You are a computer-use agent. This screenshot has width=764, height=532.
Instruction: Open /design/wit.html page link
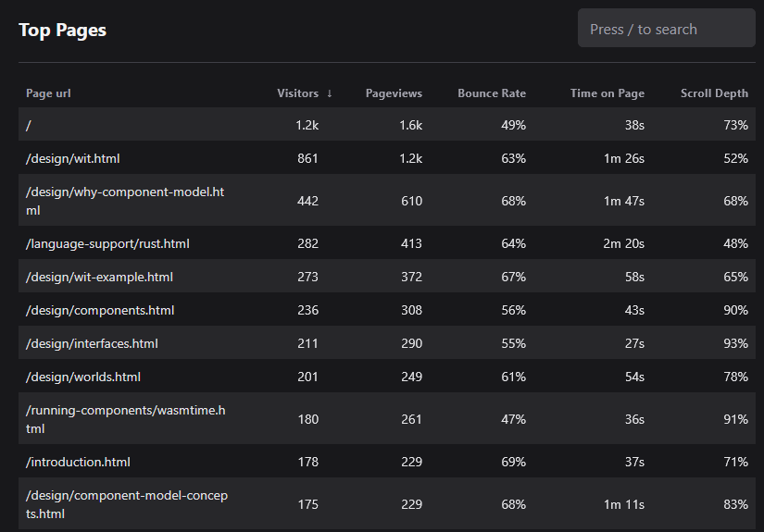tap(73, 158)
